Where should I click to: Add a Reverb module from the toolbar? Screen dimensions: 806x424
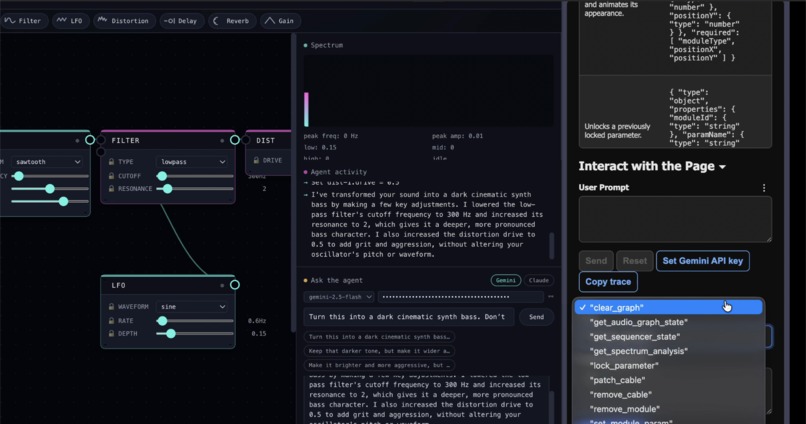tap(231, 21)
